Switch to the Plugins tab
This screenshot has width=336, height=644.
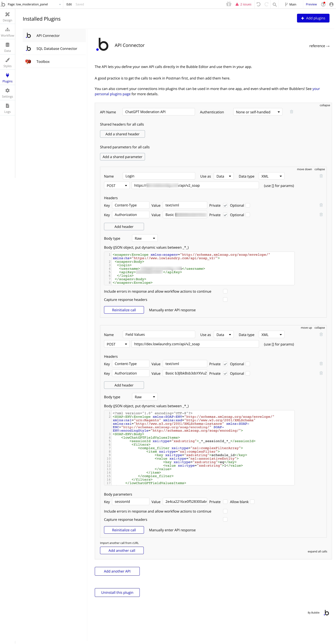[x=7, y=78]
